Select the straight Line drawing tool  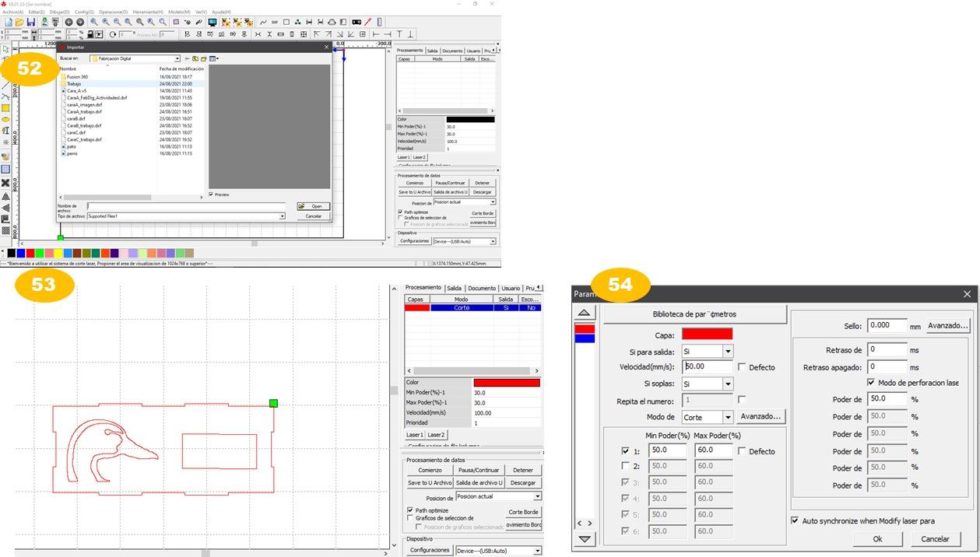pyautogui.click(x=5, y=85)
